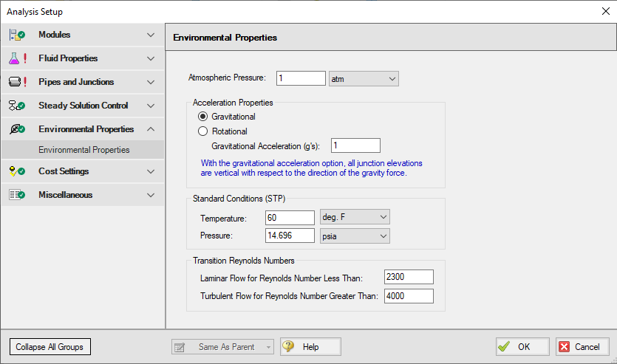Select the Gravitational acceleration option
The width and height of the screenshot is (617, 364).
[203, 117]
